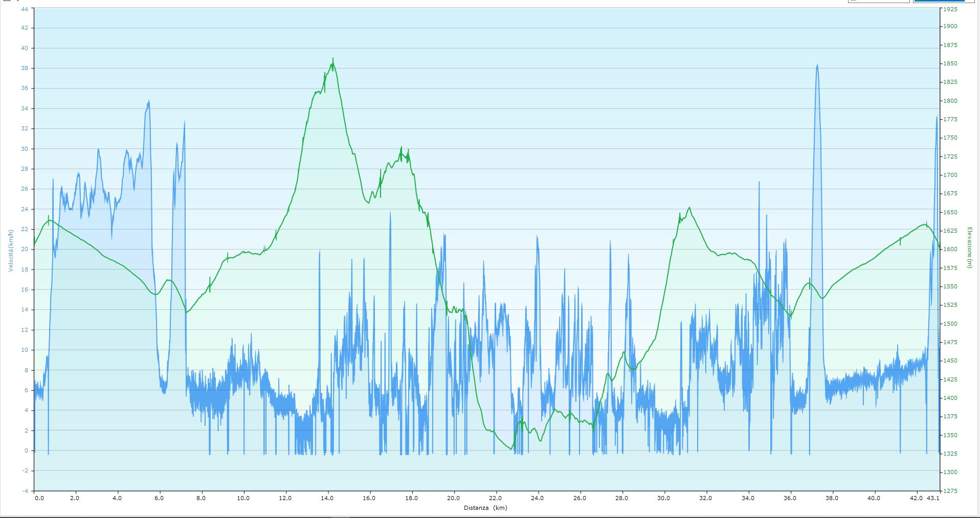This screenshot has height=518, width=980.
Task: Click the second elevation peak near 17.5 km
Action: click(402, 148)
